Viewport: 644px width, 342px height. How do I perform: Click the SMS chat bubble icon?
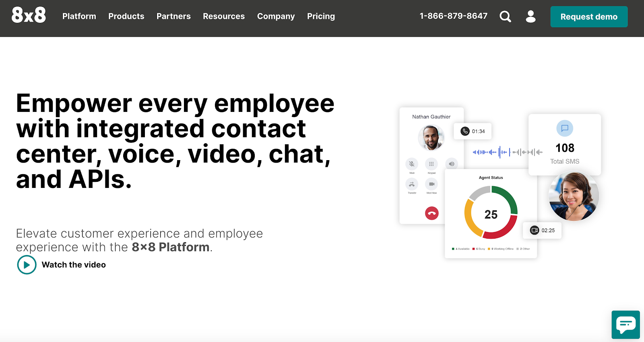565,128
